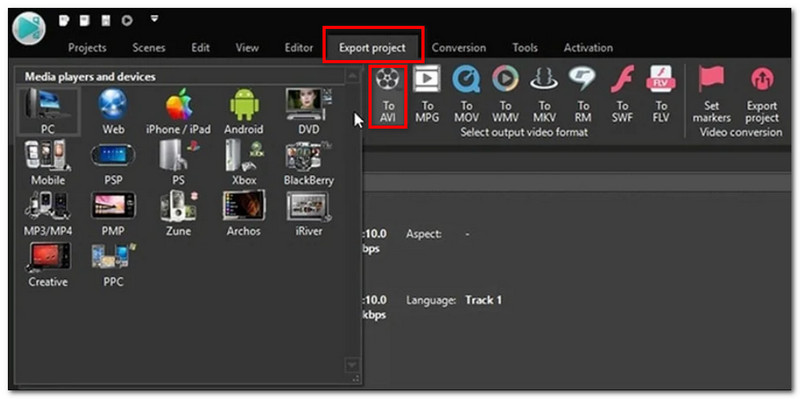This screenshot has width=800, height=399.
Task: Click the play icon in quick access bar
Action: (127, 20)
